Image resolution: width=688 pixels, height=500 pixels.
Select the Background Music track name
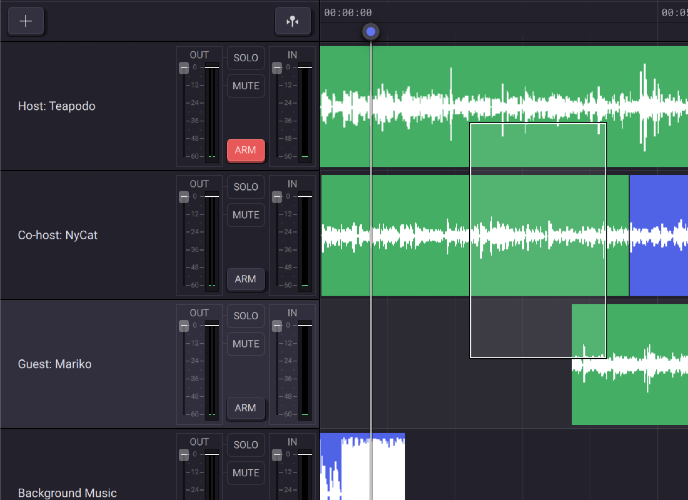pos(67,493)
